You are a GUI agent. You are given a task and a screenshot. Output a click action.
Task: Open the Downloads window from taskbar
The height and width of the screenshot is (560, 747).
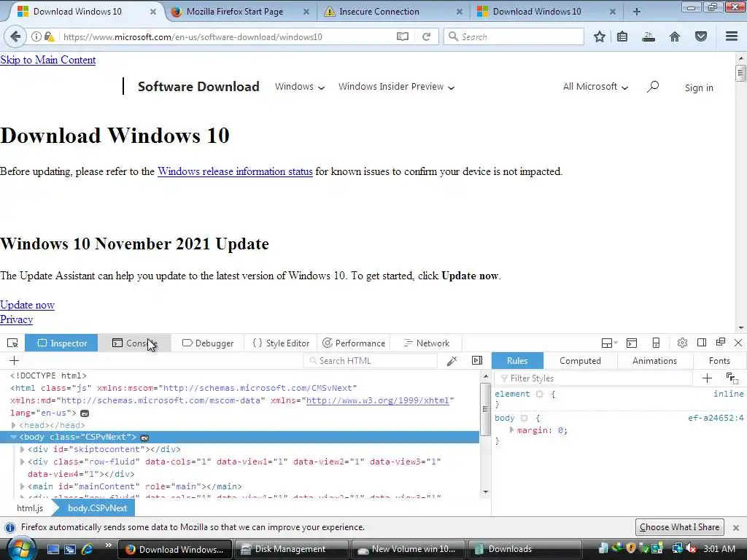[524, 549]
